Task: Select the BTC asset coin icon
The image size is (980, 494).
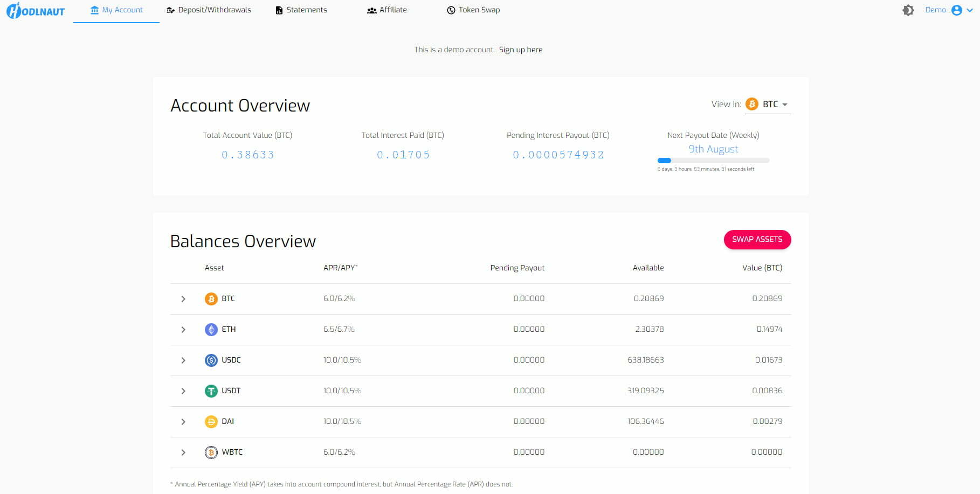Action: (210, 298)
